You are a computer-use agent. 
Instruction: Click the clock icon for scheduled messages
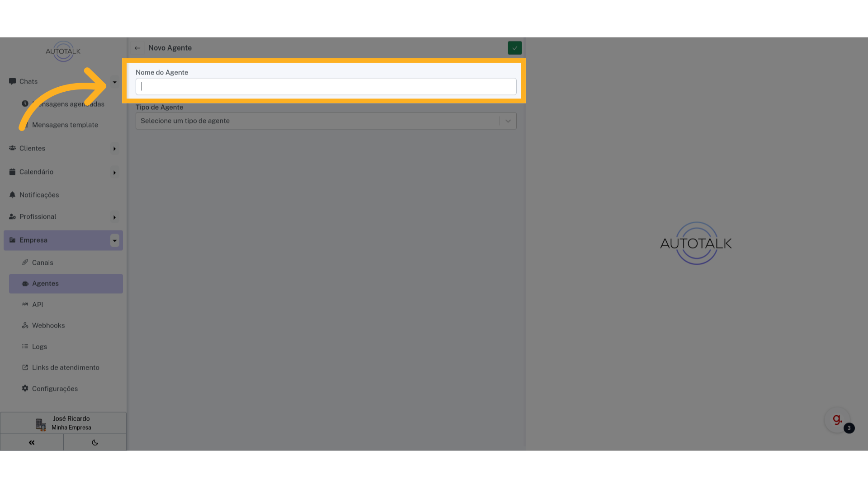pyautogui.click(x=25, y=103)
